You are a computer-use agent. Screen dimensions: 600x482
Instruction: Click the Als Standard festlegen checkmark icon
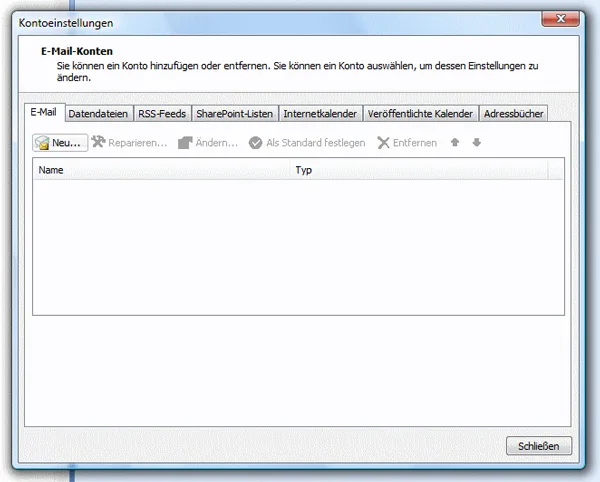click(255, 143)
